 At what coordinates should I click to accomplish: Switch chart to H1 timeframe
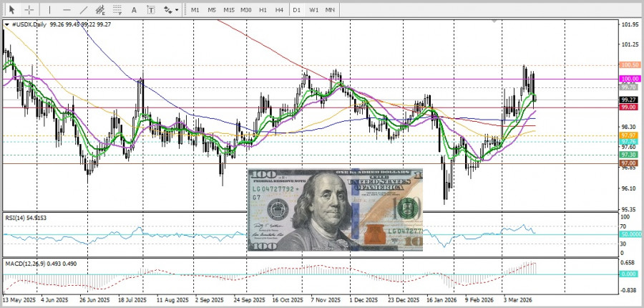[263, 9]
